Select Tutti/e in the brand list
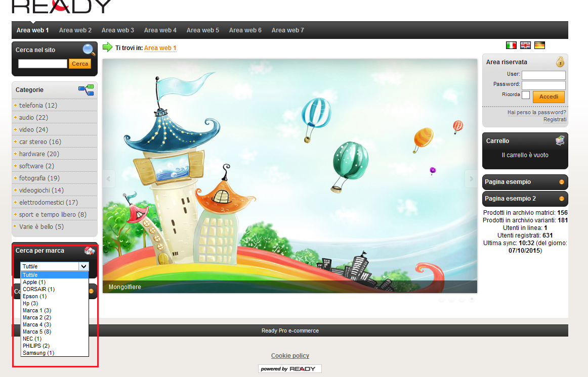This screenshot has width=588, height=377. [x=55, y=275]
